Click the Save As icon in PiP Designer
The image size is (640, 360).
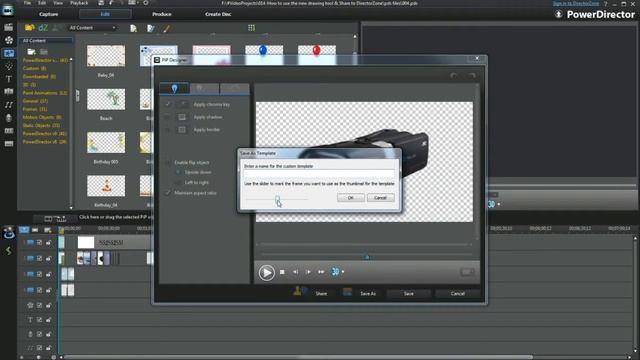click(347, 292)
